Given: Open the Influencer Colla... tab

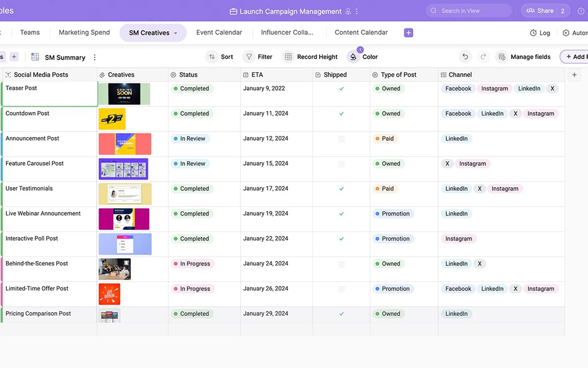Looking at the screenshot, I should tap(287, 32).
